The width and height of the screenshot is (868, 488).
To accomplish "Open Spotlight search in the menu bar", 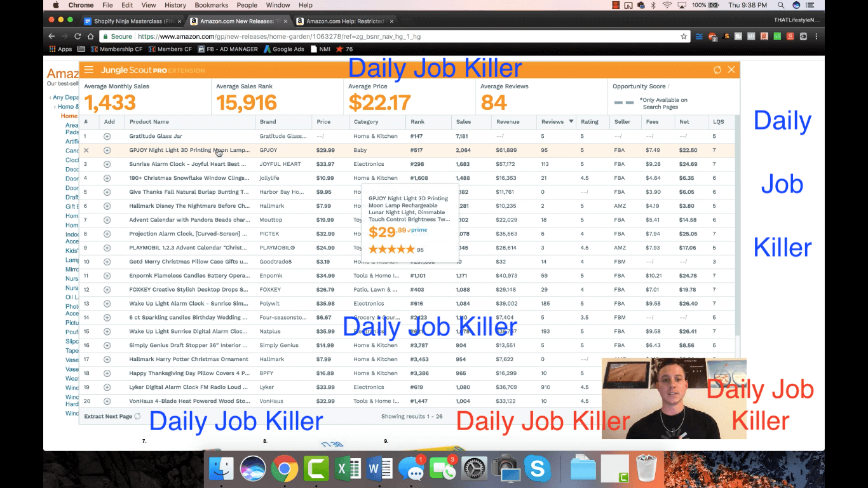I will tap(782, 5).
